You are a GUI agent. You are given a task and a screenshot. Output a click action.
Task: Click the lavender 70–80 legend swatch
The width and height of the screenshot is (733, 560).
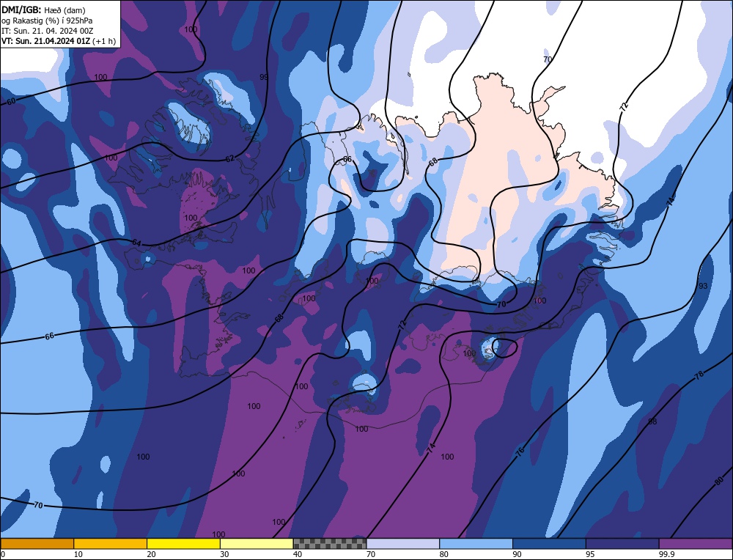click(403, 544)
